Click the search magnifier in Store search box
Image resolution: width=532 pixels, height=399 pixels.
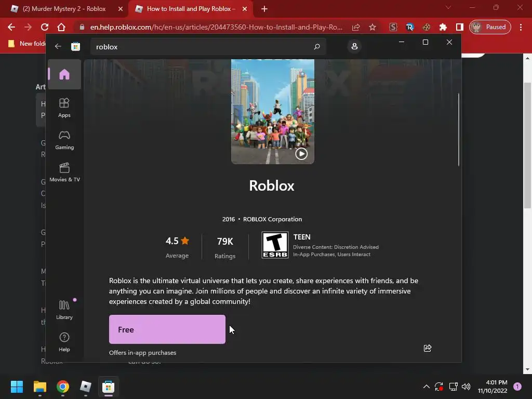tap(317, 46)
